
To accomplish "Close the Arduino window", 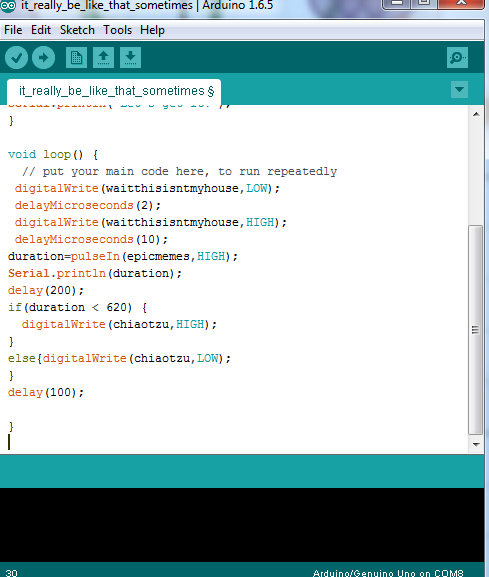I will [x=461, y=4].
